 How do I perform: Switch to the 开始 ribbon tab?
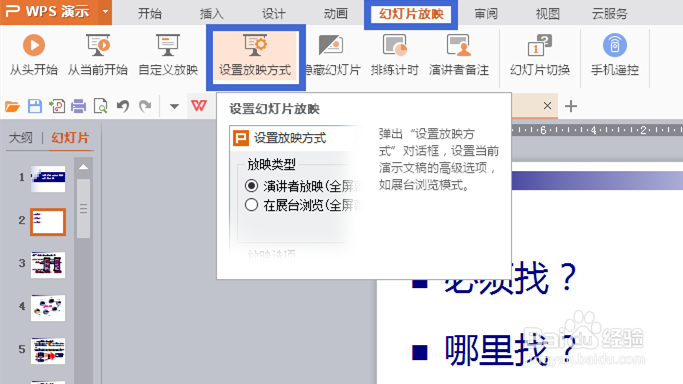[x=150, y=14]
